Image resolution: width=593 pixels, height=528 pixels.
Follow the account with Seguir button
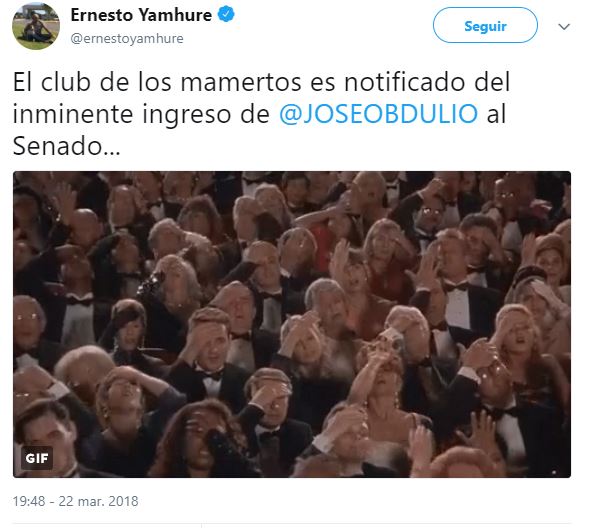[x=485, y=25]
